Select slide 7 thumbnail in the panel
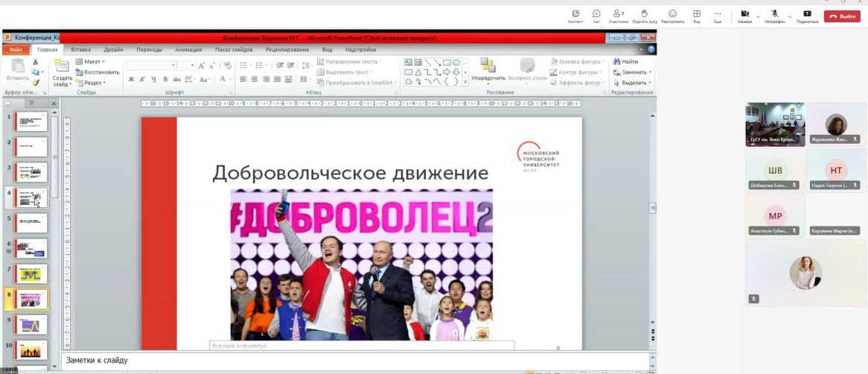 (x=31, y=274)
